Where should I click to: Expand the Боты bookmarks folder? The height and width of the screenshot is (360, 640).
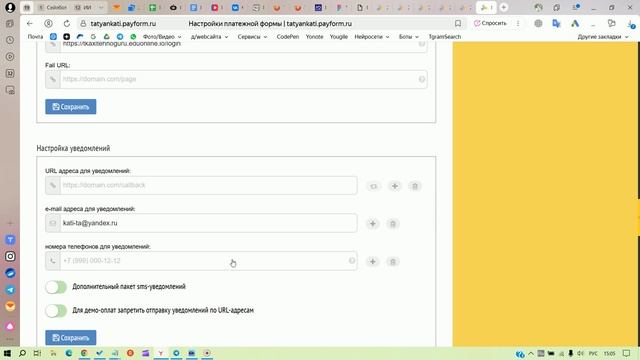click(x=409, y=37)
